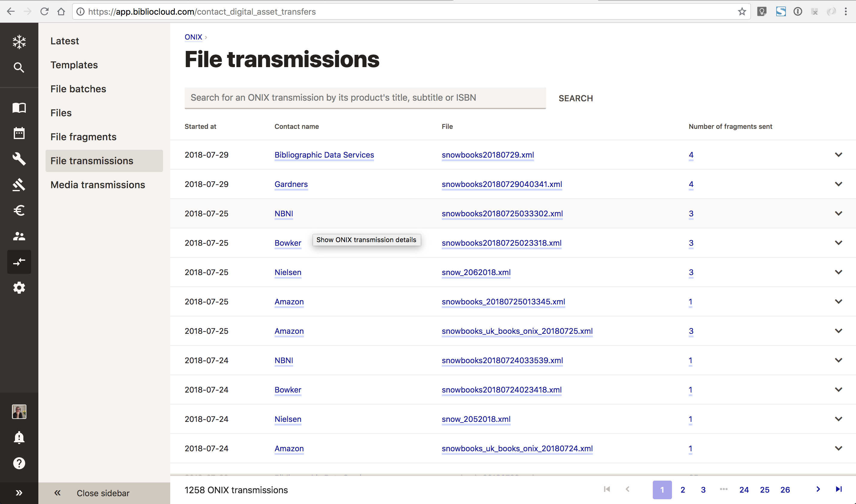Click the notification bell icon
Image resolution: width=856 pixels, height=504 pixels.
pos(19,437)
